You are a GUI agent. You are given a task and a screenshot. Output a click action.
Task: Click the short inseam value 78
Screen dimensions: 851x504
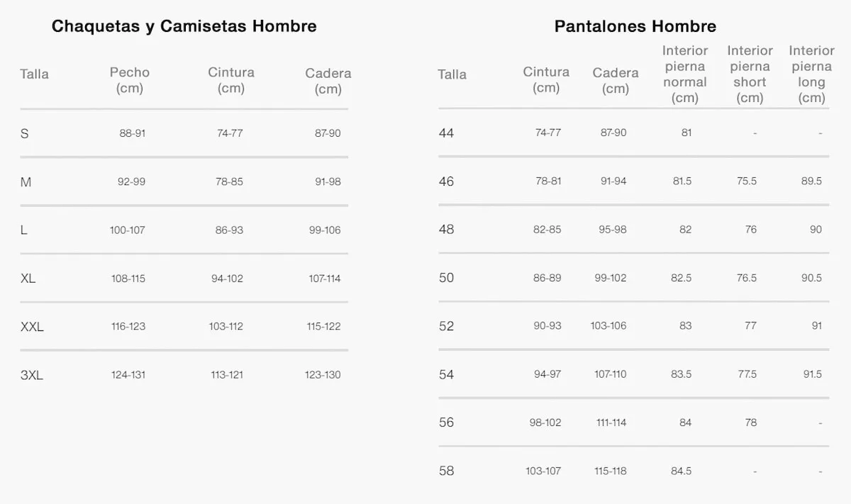(x=751, y=422)
